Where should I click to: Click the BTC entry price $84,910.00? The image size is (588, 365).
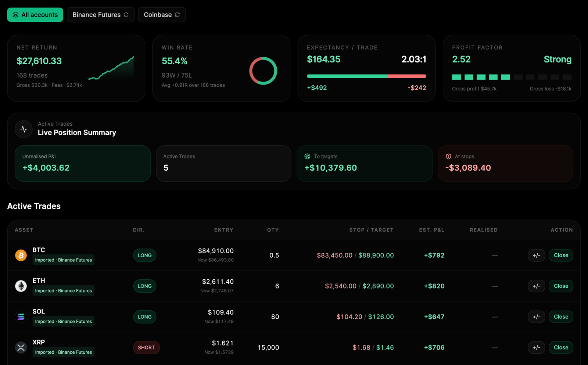click(x=216, y=251)
